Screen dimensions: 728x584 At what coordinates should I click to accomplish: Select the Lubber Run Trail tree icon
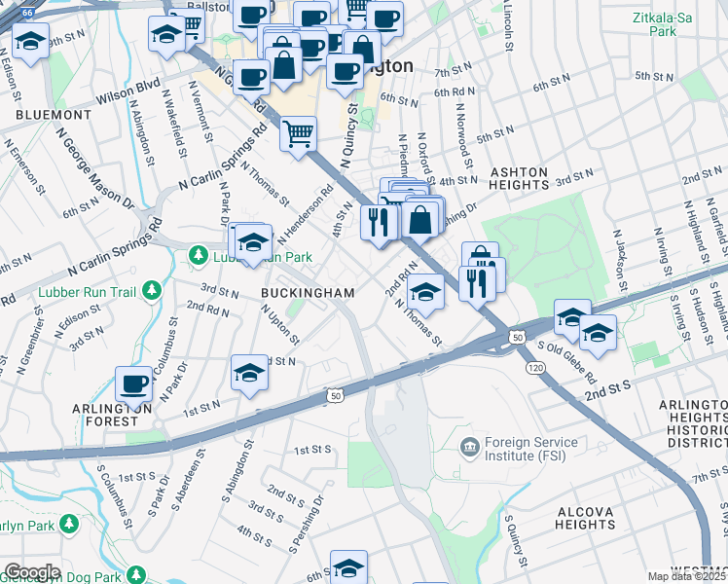[151, 290]
